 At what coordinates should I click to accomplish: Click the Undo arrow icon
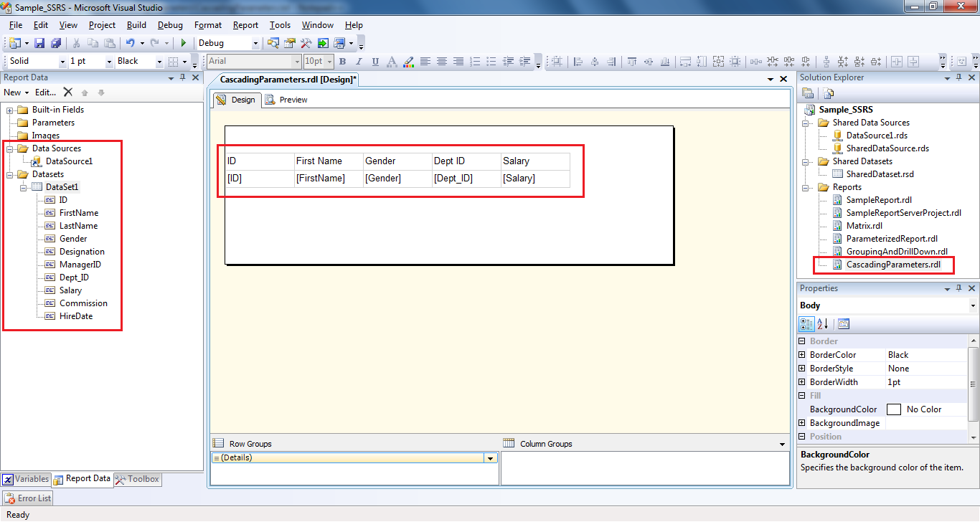coord(131,43)
